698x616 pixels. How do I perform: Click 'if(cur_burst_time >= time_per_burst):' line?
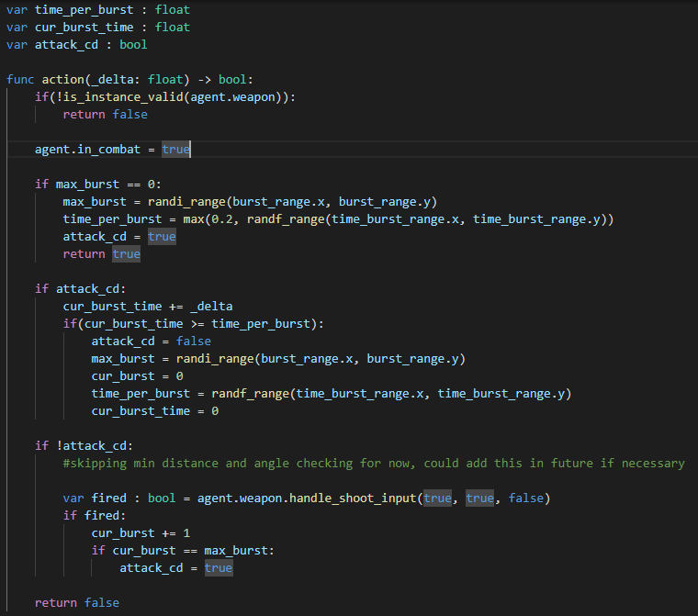point(194,323)
